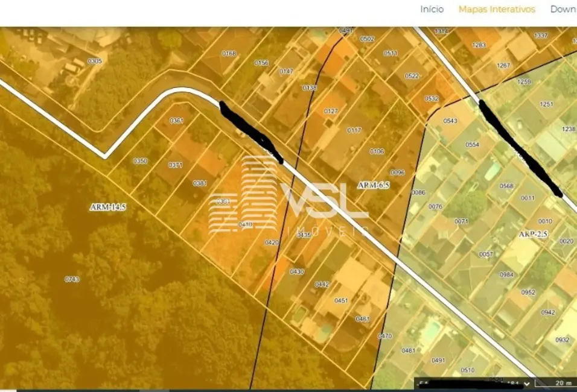Click lot number 0984
This screenshot has height=392, width=577.
coord(506,274)
